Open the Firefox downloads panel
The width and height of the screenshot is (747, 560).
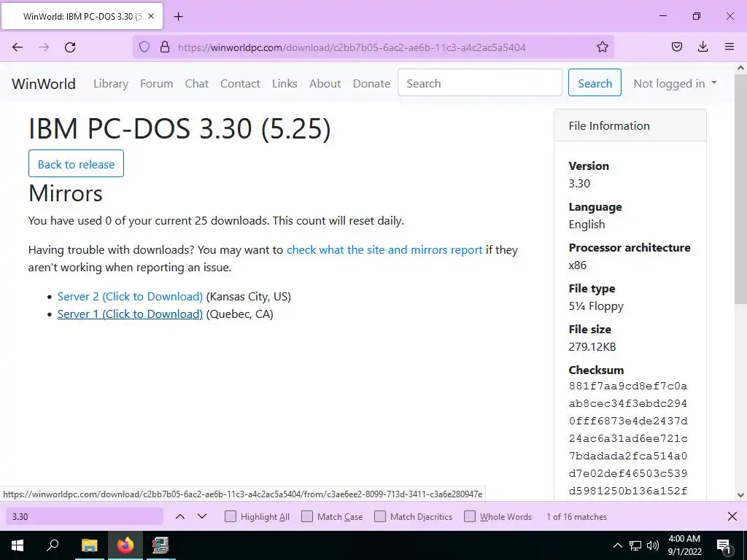click(703, 47)
